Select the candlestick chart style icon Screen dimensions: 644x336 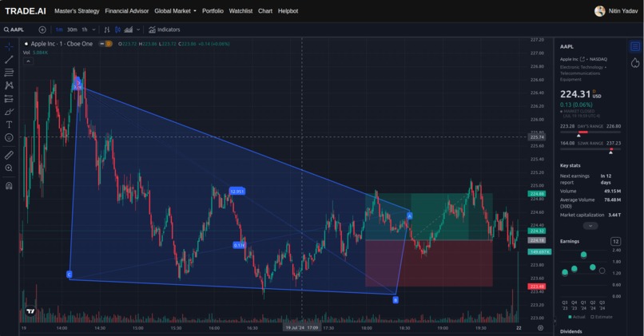click(118, 30)
